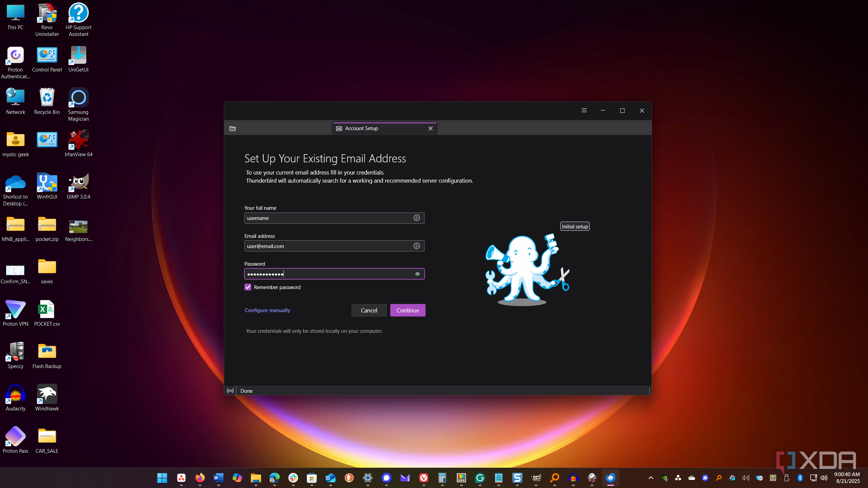Click the Done status bar text
868x488 pixels.
246,391
